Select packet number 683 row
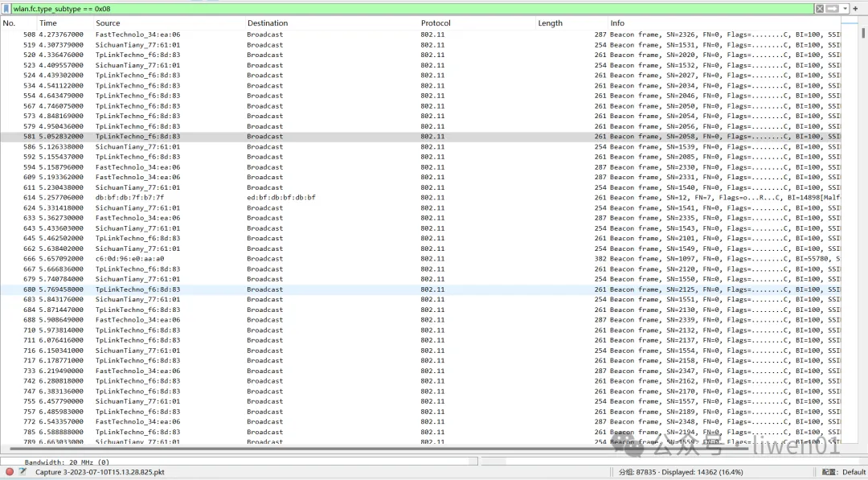This screenshot has width=868, height=480. [x=420, y=300]
